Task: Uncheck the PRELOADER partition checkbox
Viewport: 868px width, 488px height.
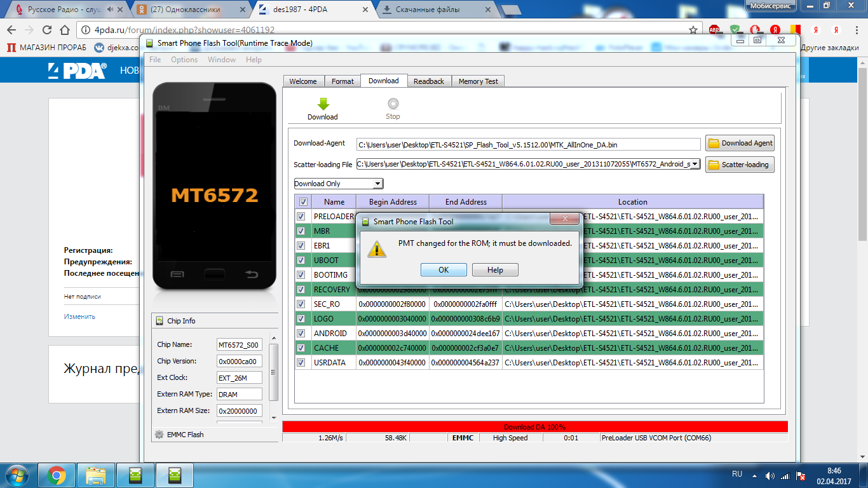Action: tap(301, 217)
